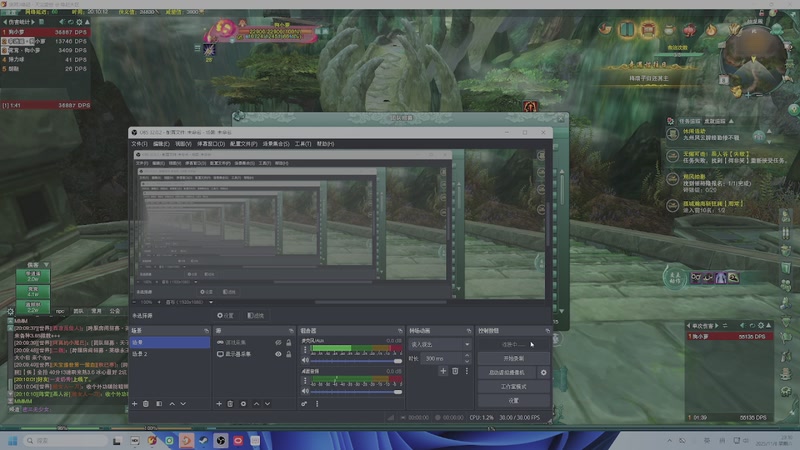Open virtual camera settings gear icon

tap(543, 372)
